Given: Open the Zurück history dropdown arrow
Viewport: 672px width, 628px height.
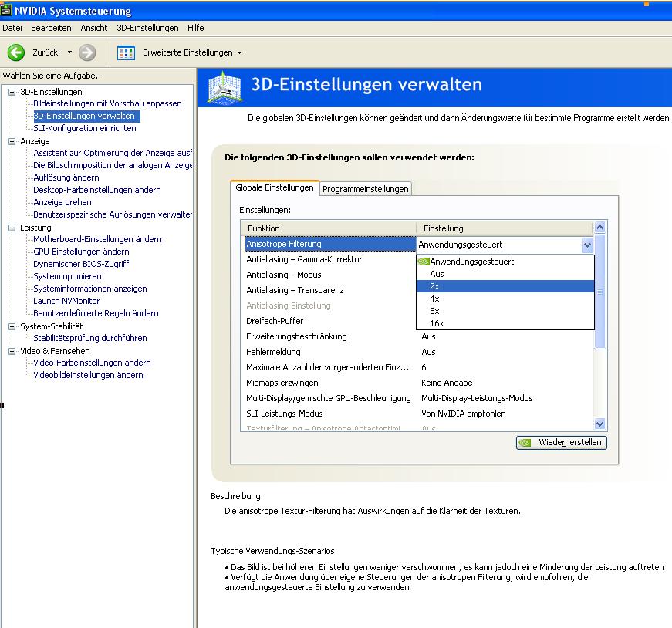Looking at the screenshot, I should (69, 52).
